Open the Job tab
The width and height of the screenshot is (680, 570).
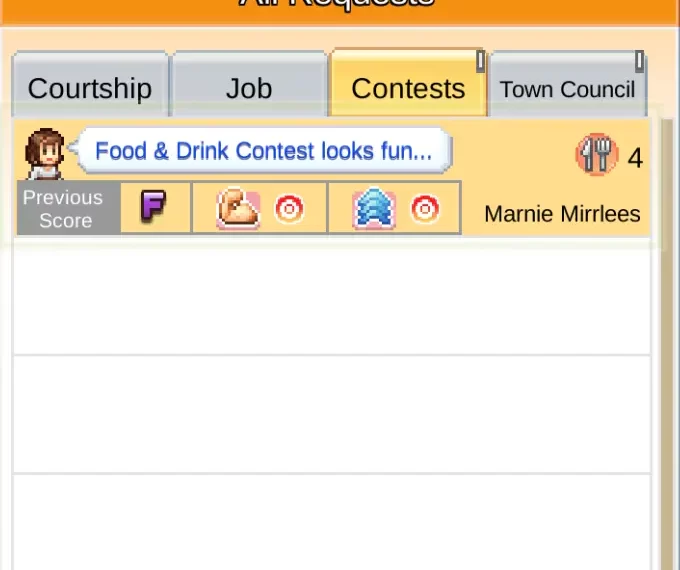[x=249, y=88]
